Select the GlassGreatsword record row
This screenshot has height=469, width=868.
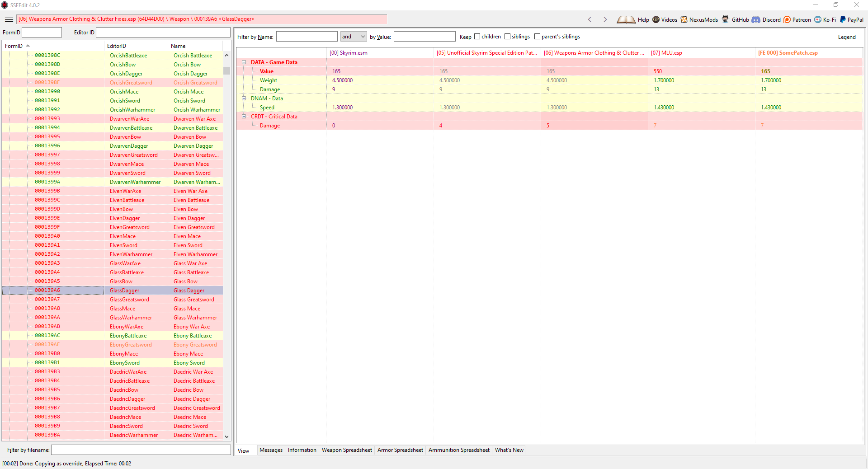pos(113,300)
